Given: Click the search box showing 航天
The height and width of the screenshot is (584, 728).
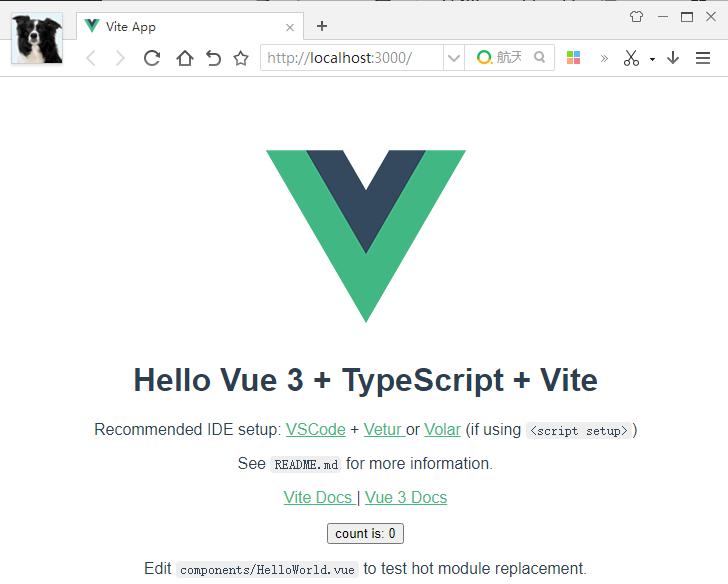Looking at the screenshot, I should [509, 58].
